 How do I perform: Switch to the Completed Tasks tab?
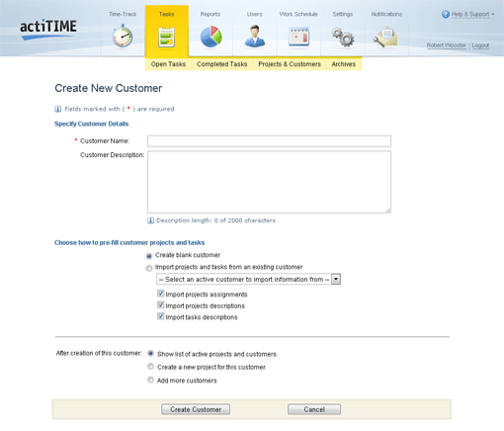(222, 64)
